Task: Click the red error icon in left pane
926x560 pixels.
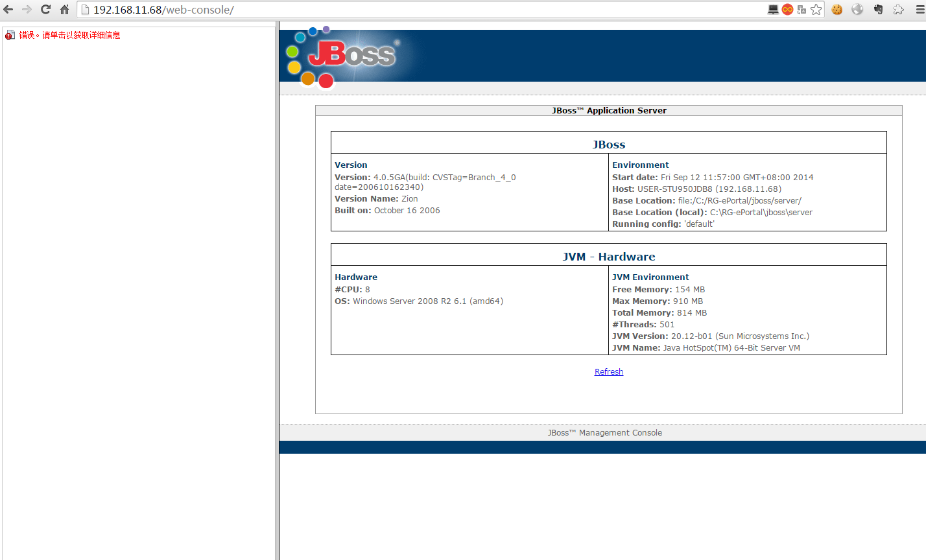Action: pyautogui.click(x=10, y=35)
